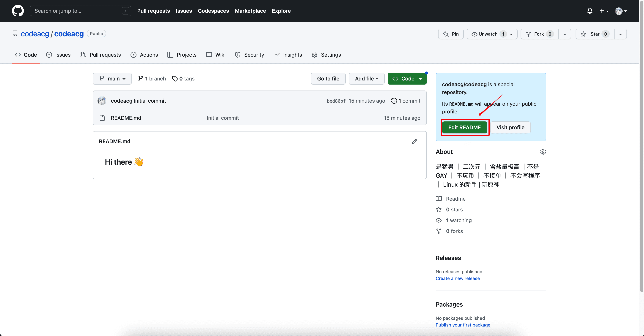Open the About section settings gear
The width and height of the screenshot is (644, 336).
tap(543, 152)
